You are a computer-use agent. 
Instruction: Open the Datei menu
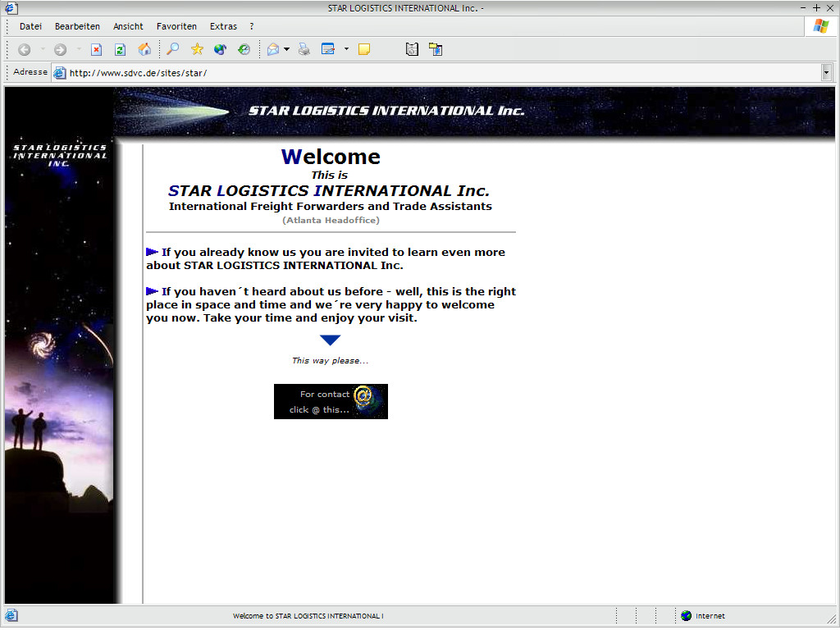coord(30,26)
